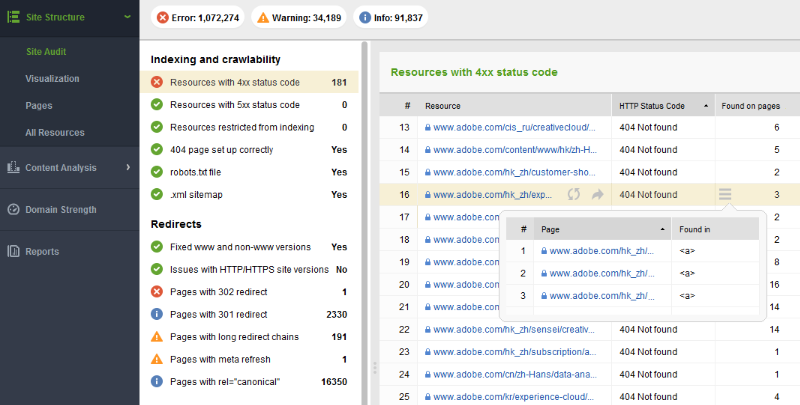Click warning icon beside long redirect chains
The width and height of the screenshot is (800, 405).
pos(157,337)
